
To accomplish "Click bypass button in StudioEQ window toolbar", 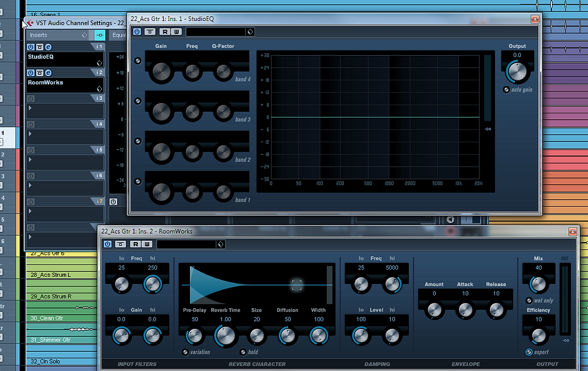I will pos(150,32).
